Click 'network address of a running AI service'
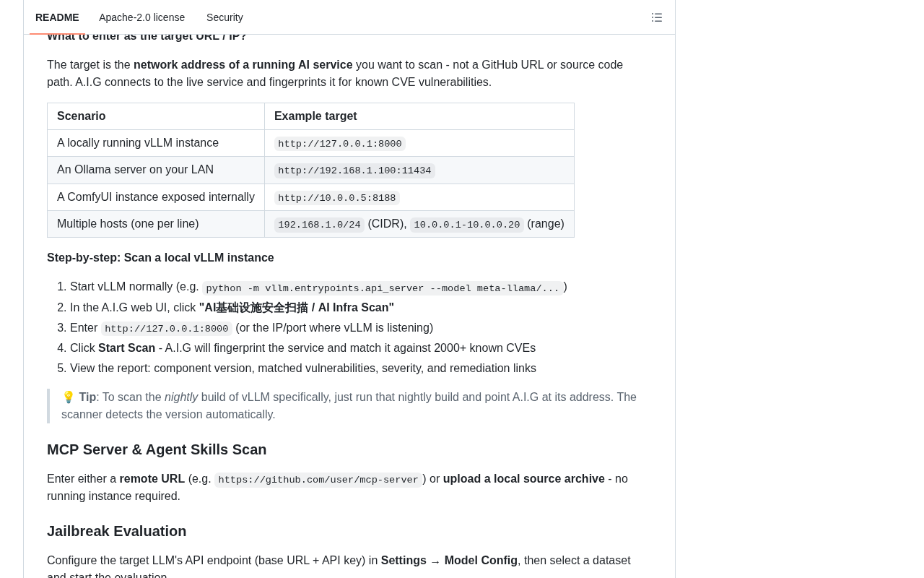 click(243, 64)
